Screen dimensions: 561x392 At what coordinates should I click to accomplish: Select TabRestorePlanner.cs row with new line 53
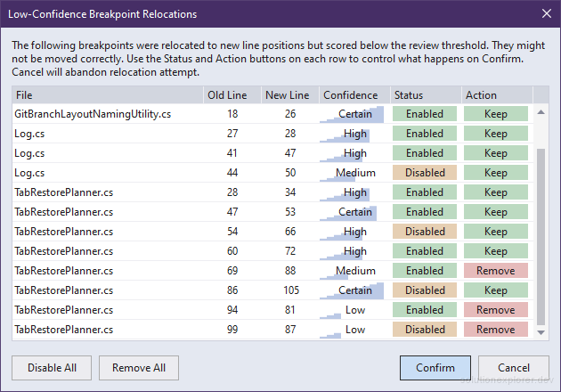[x=272, y=212]
